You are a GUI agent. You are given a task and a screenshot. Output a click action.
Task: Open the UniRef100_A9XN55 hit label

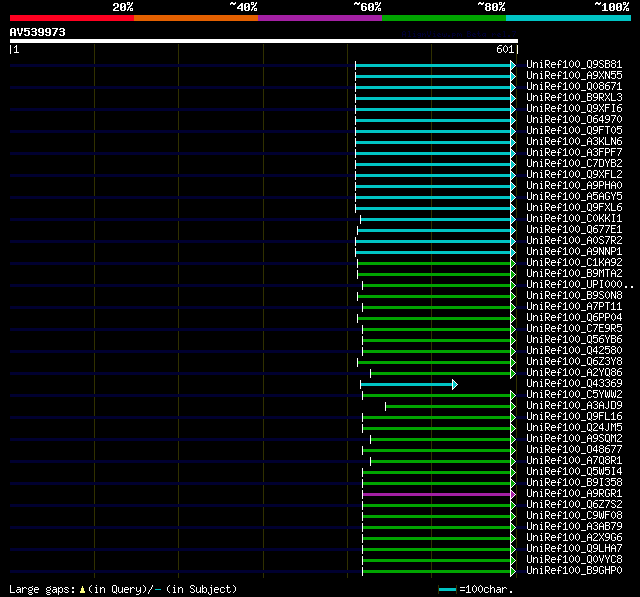coord(574,75)
